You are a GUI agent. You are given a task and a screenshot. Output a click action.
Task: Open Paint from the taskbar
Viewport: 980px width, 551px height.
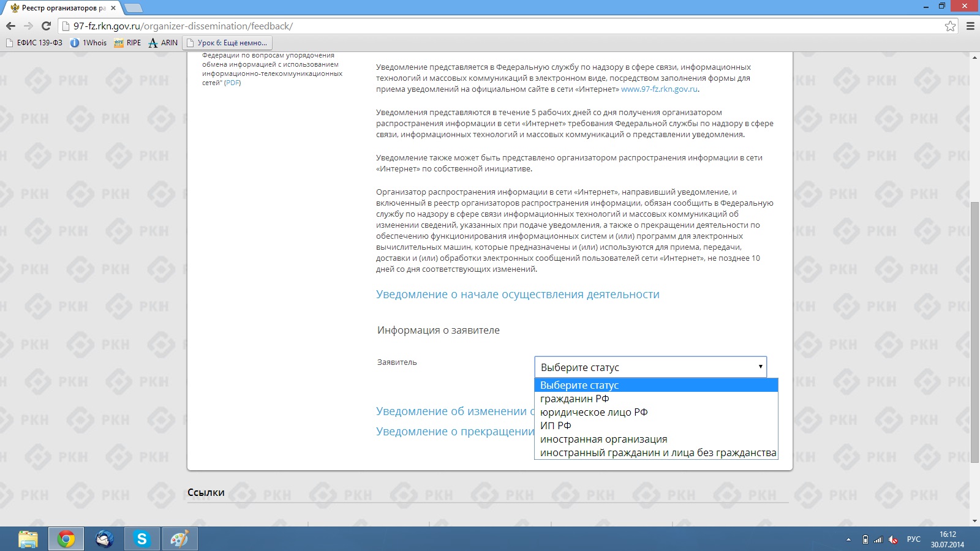[x=180, y=539]
